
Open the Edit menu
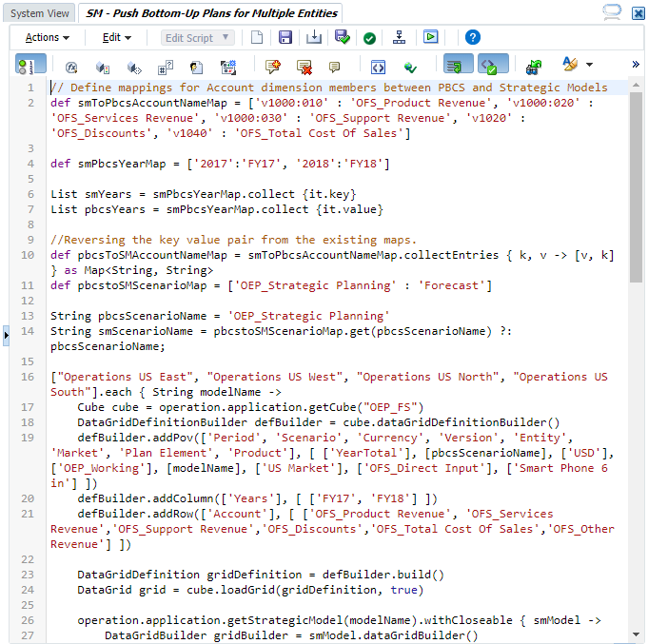[116, 38]
